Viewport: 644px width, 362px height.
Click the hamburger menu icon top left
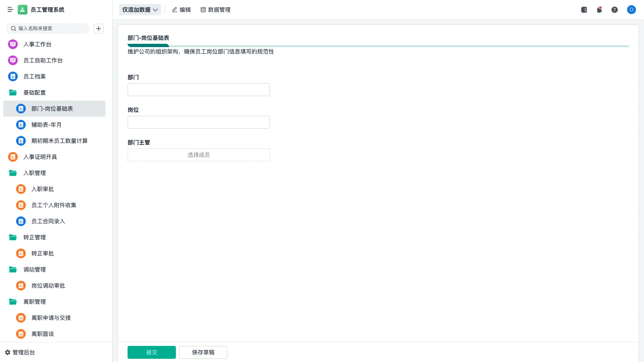(x=10, y=10)
